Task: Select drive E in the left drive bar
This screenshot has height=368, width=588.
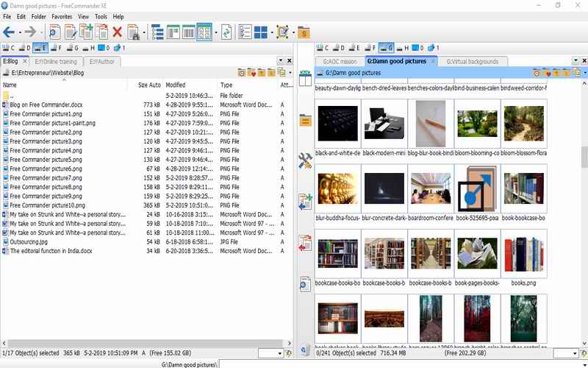Action: tap(40, 48)
